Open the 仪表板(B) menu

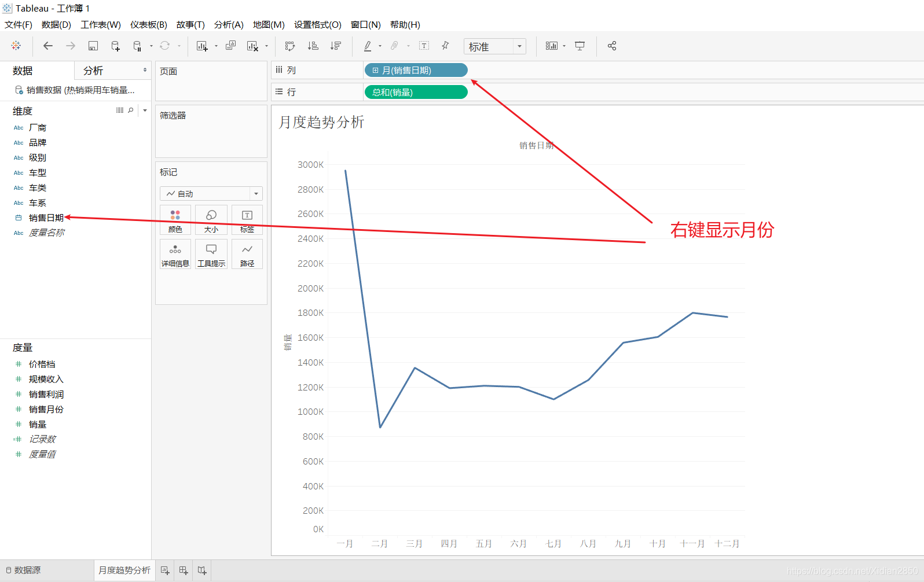(x=149, y=24)
